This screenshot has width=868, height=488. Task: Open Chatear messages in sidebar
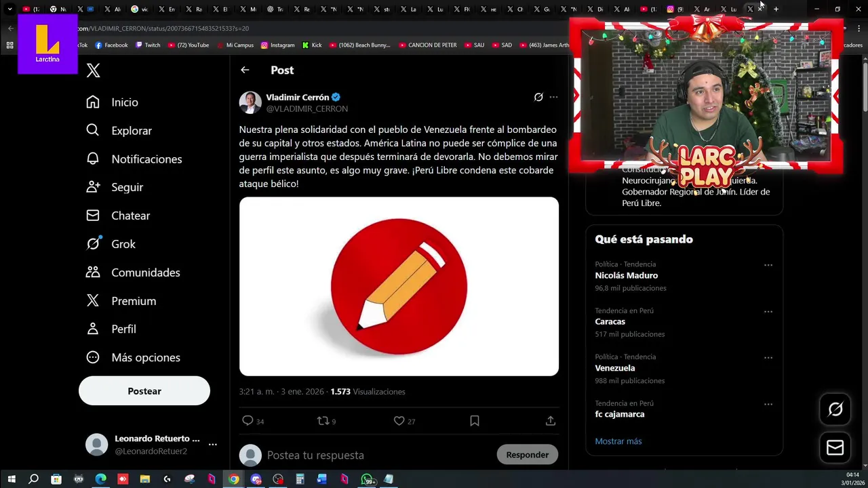click(118, 216)
